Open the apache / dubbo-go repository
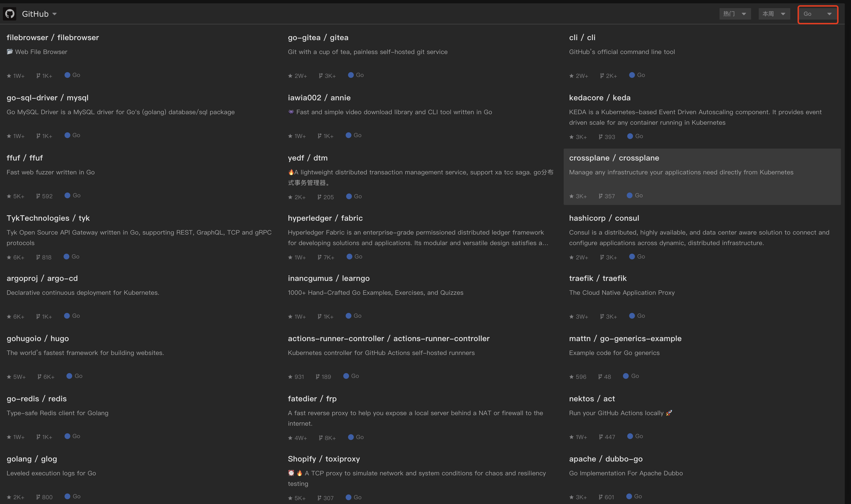 [x=606, y=459]
